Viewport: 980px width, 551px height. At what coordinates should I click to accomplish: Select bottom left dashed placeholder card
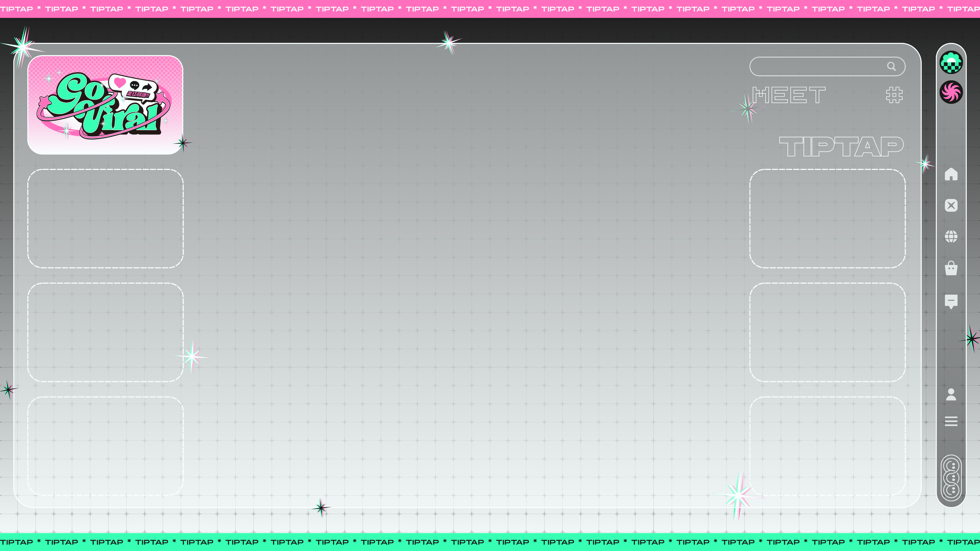pos(105,446)
